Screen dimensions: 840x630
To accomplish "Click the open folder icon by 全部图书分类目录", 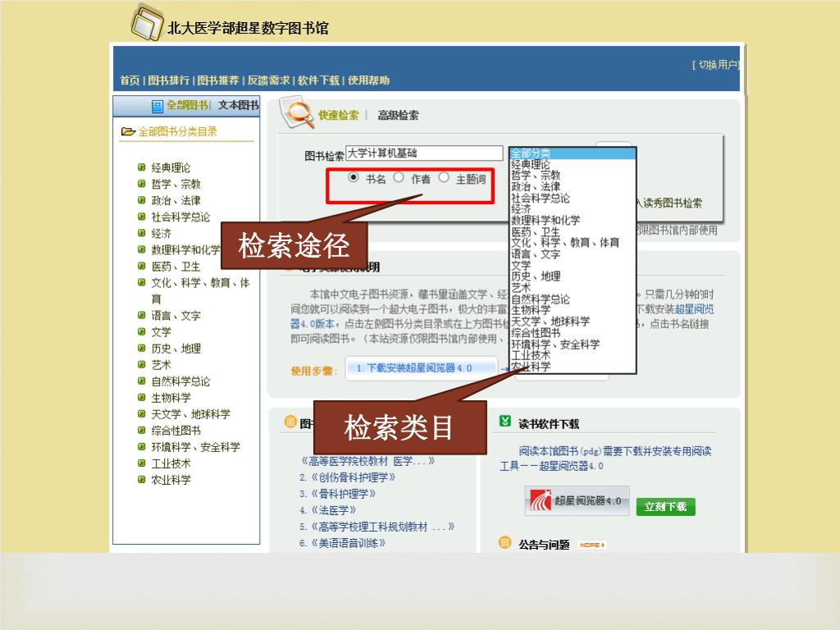I will pyautogui.click(x=127, y=131).
